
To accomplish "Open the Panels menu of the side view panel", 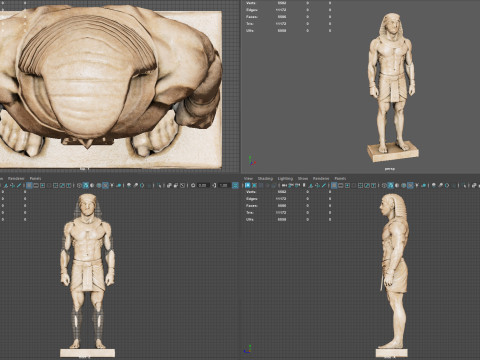I will coord(340,179).
